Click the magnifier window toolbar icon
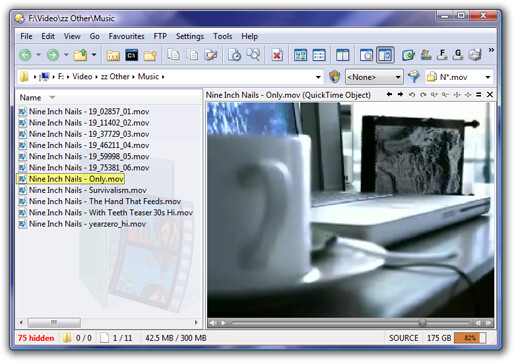This screenshot has width=514, height=362. (x=366, y=55)
